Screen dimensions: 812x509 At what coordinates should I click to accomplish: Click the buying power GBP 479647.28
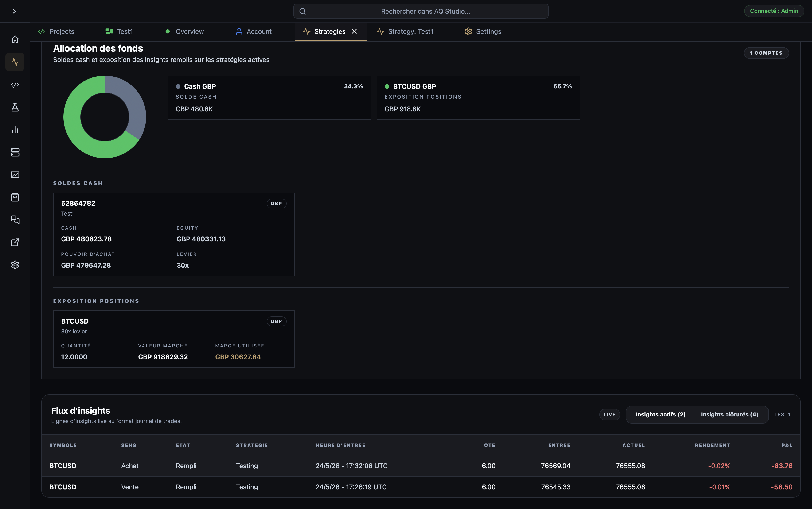click(86, 265)
